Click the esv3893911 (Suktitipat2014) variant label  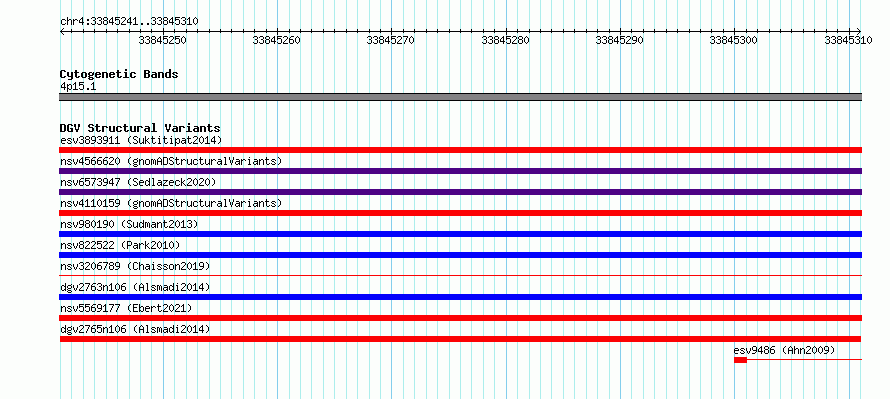(x=141, y=140)
